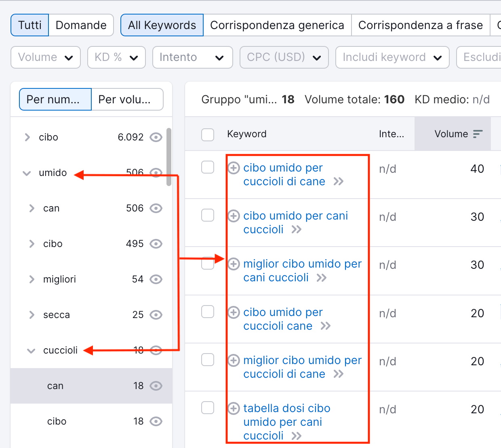Tick the checkbox for "cibo umido per cuccioli di cane"

(x=208, y=167)
